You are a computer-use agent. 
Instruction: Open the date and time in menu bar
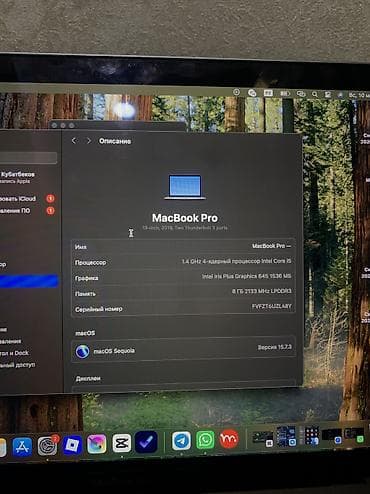pyautogui.click(x=359, y=95)
